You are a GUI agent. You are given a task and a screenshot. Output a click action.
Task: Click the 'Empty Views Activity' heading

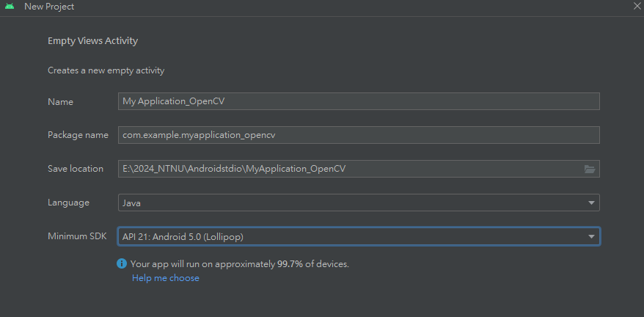point(92,41)
